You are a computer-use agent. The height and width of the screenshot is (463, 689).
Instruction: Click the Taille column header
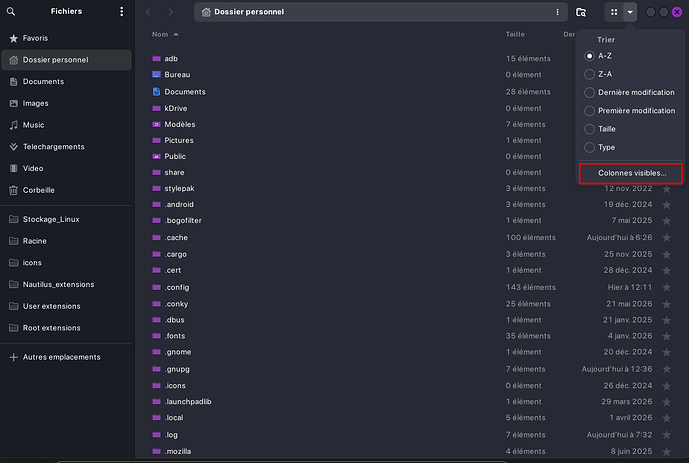(515, 34)
